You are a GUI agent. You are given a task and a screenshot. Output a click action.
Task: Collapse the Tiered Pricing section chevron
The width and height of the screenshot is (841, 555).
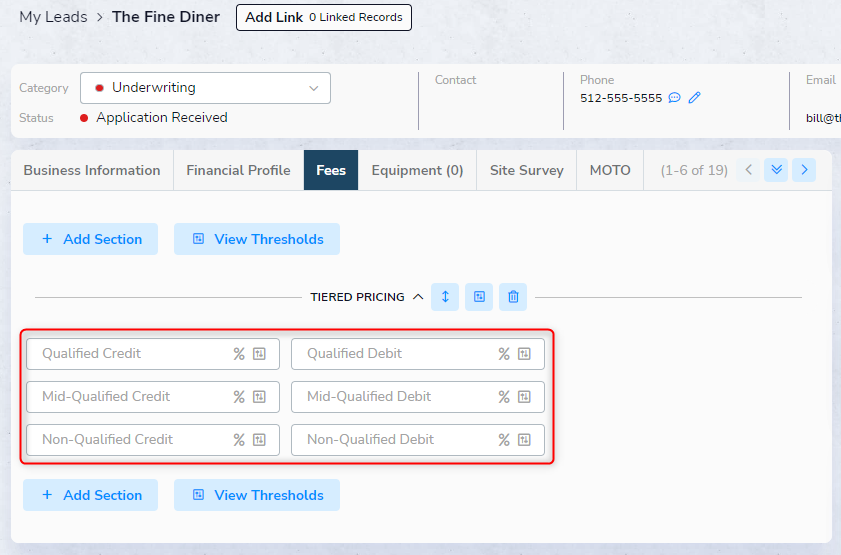418,297
